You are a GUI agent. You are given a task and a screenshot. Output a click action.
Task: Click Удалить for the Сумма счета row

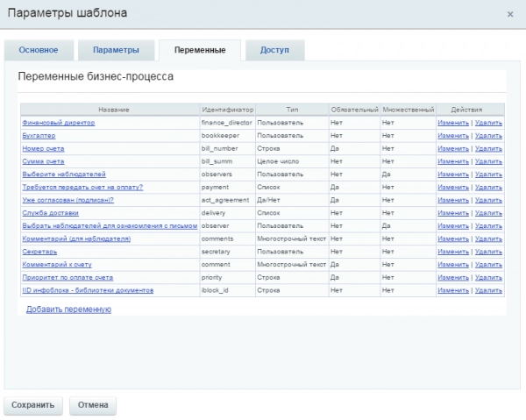[488, 161]
